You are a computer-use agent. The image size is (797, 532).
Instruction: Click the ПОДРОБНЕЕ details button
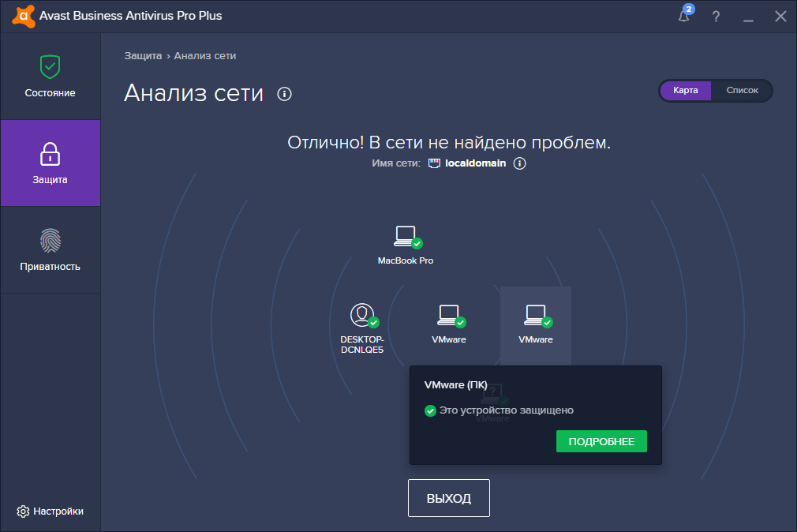pos(601,441)
